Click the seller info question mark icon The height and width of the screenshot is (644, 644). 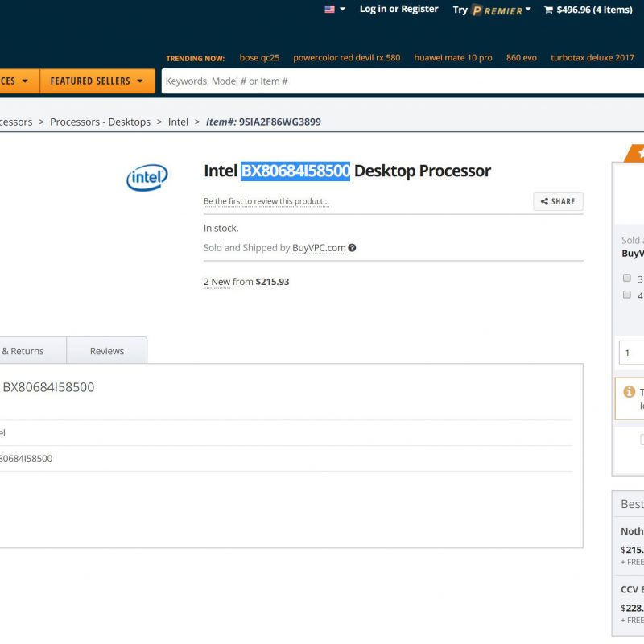352,248
